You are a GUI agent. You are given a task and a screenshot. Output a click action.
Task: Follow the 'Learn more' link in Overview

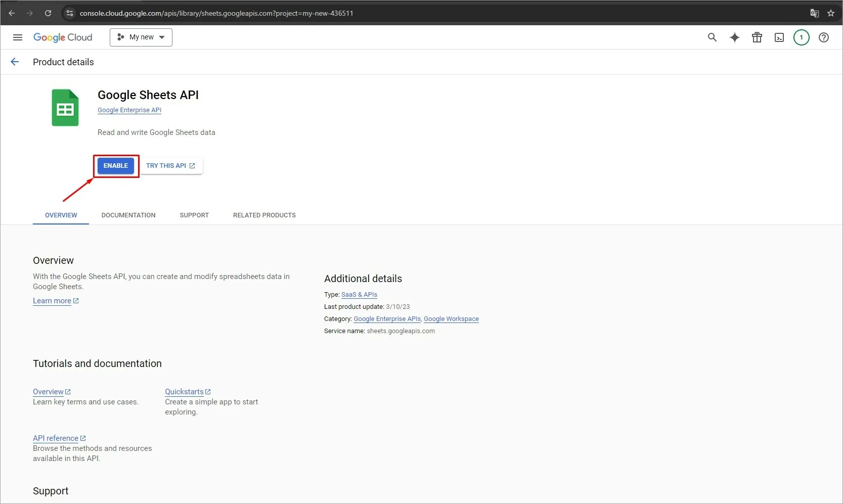[x=52, y=300]
